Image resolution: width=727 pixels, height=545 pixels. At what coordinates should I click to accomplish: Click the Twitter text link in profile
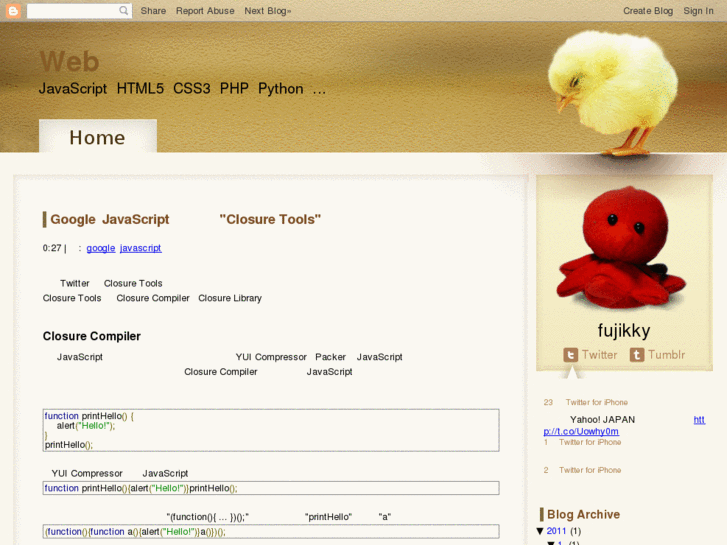(599, 355)
